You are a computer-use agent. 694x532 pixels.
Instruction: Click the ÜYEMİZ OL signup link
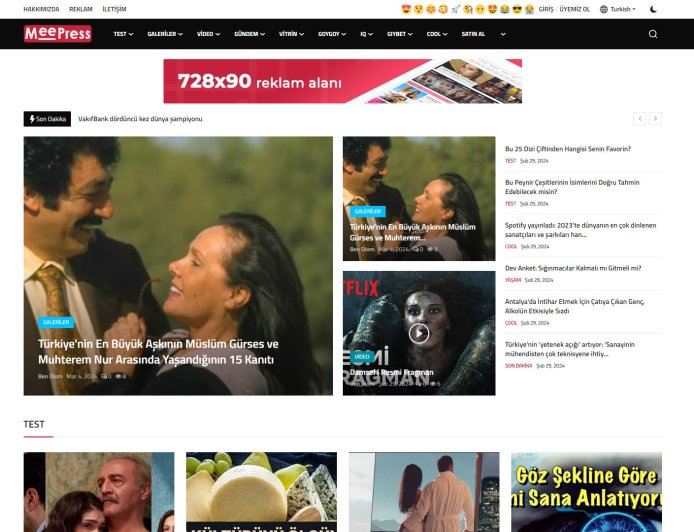click(575, 9)
